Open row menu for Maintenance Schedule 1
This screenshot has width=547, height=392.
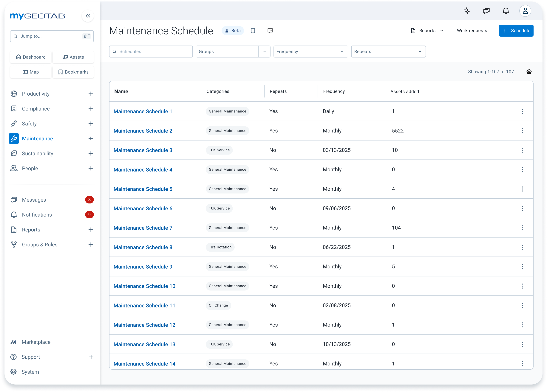522,111
